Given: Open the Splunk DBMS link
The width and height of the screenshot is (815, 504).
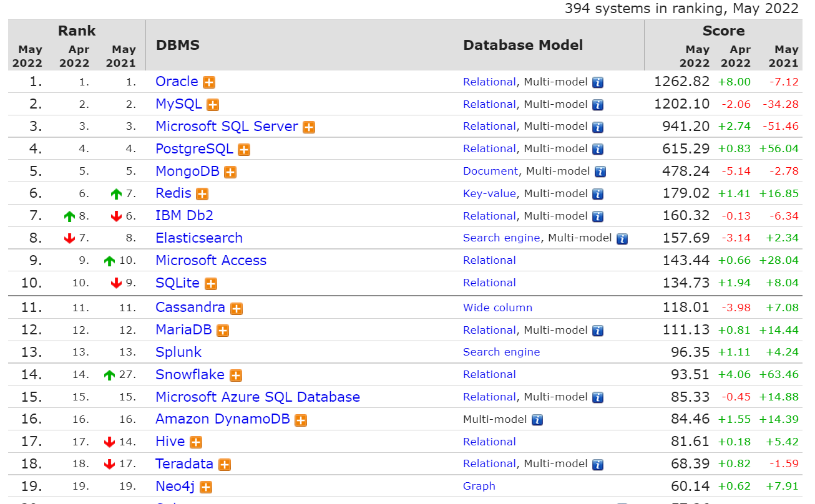Looking at the screenshot, I should tap(178, 352).
